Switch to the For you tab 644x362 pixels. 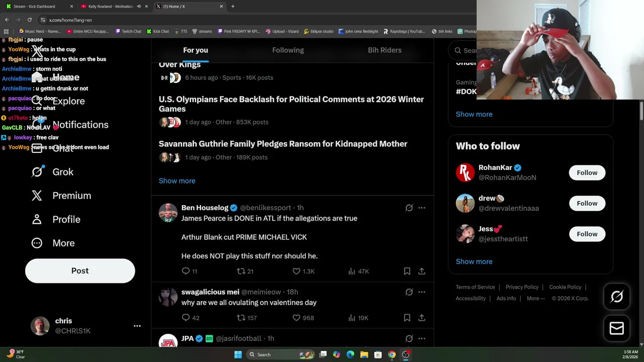point(195,50)
